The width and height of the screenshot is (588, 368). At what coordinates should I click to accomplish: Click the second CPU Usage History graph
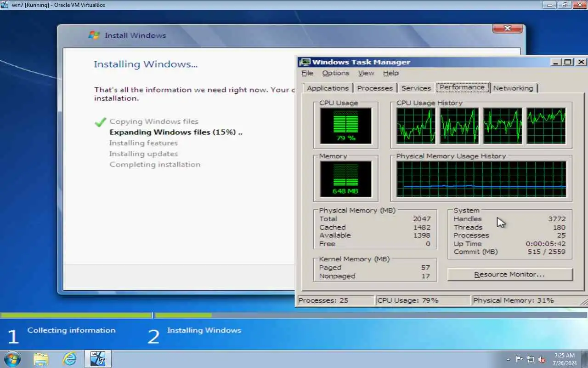(x=459, y=126)
